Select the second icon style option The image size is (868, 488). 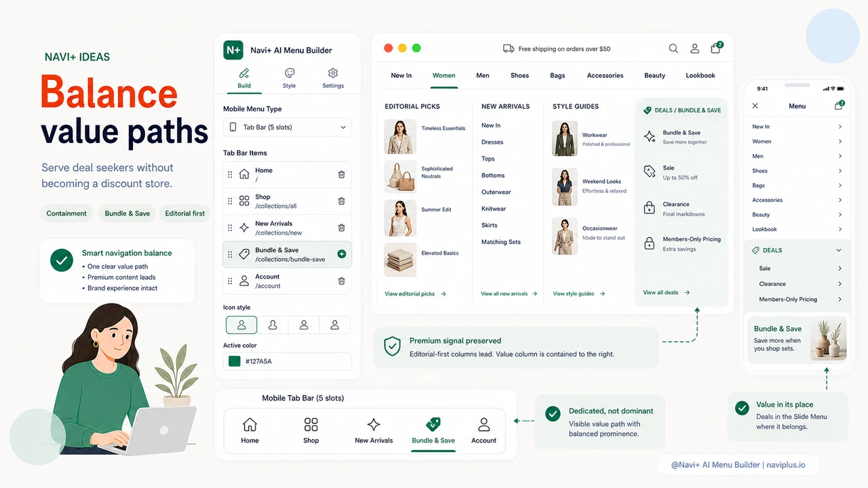pyautogui.click(x=273, y=325)
